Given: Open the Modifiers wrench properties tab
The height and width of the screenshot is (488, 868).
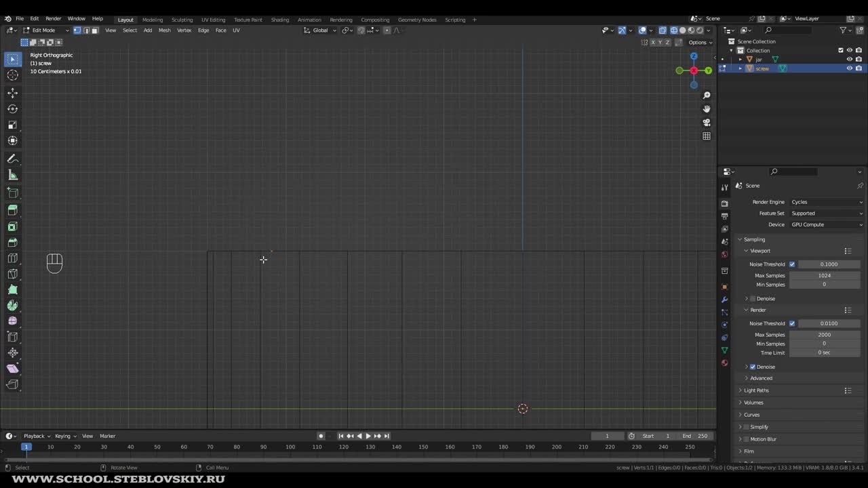Looking at the screenshot, I should 724,300.
